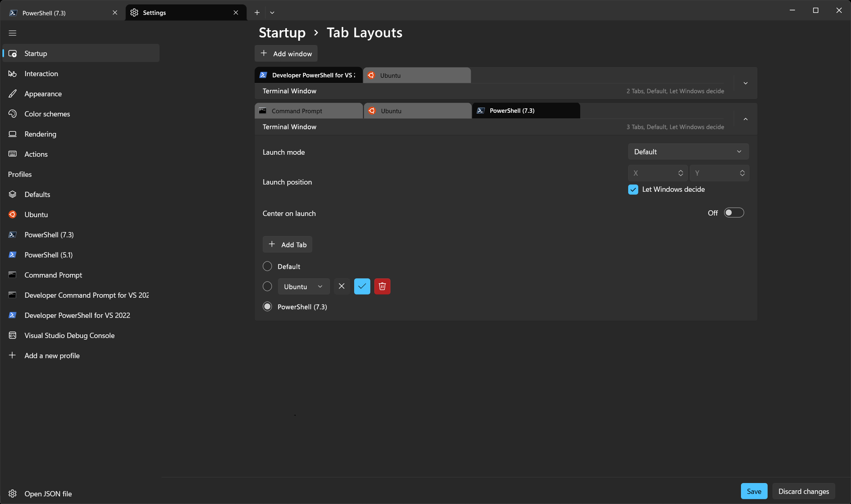Click Add Tab in the second window

point(287,244)
